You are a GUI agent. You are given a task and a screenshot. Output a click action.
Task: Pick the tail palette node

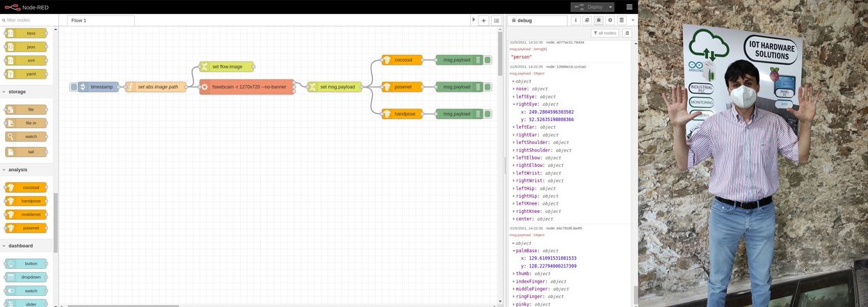(26, 151)
